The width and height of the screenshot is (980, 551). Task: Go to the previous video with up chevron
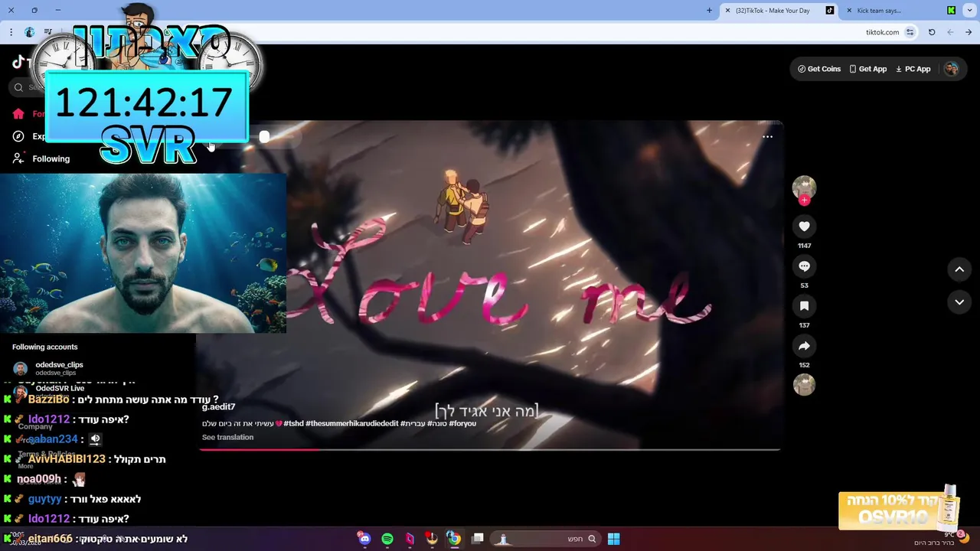click(x=959, y=269)
